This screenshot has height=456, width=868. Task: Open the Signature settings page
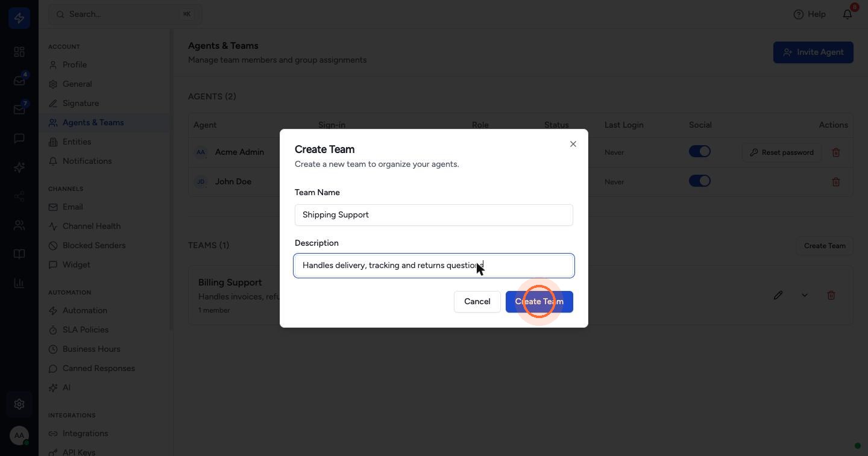[x=81, y=103]
